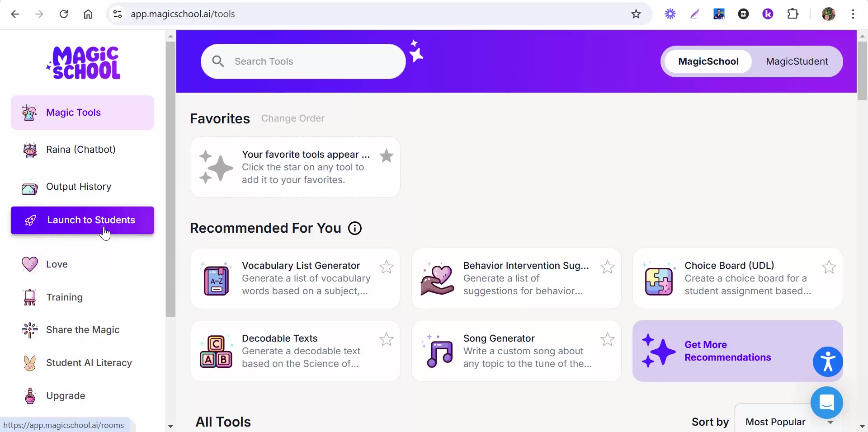Star the Song Generator tool
The width and height of the screenshot is (868, 432).
pos(608,339)
